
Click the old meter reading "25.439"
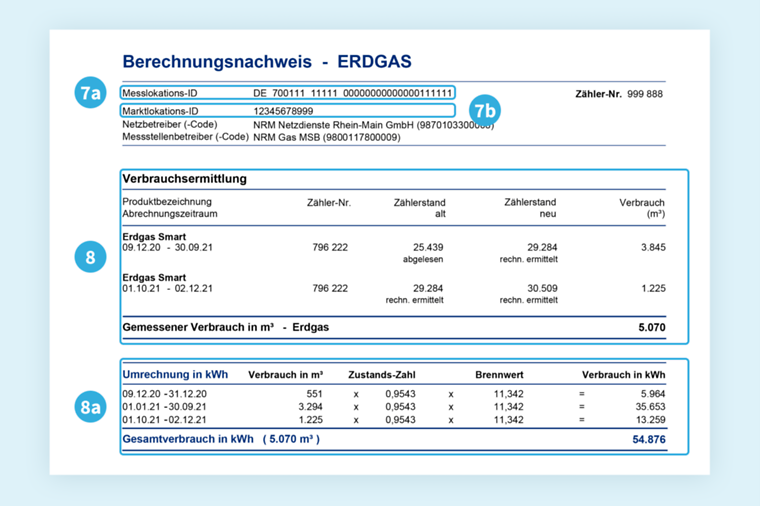point(428,247)
